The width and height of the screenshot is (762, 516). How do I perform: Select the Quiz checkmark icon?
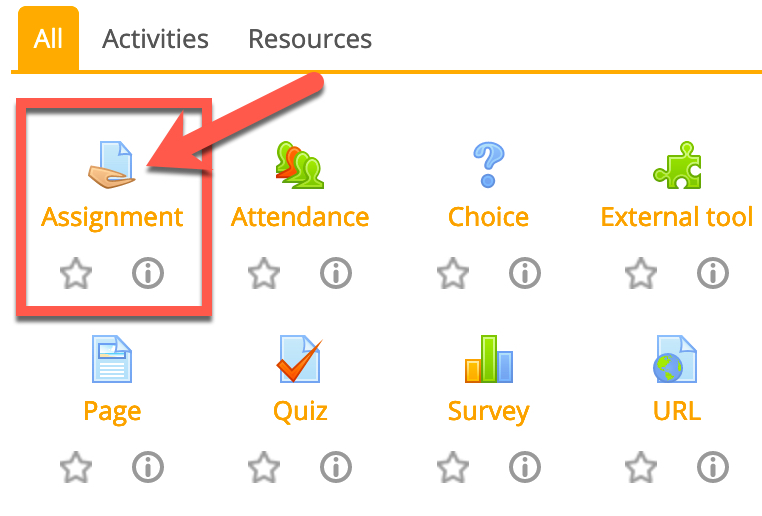click(299, 359)
